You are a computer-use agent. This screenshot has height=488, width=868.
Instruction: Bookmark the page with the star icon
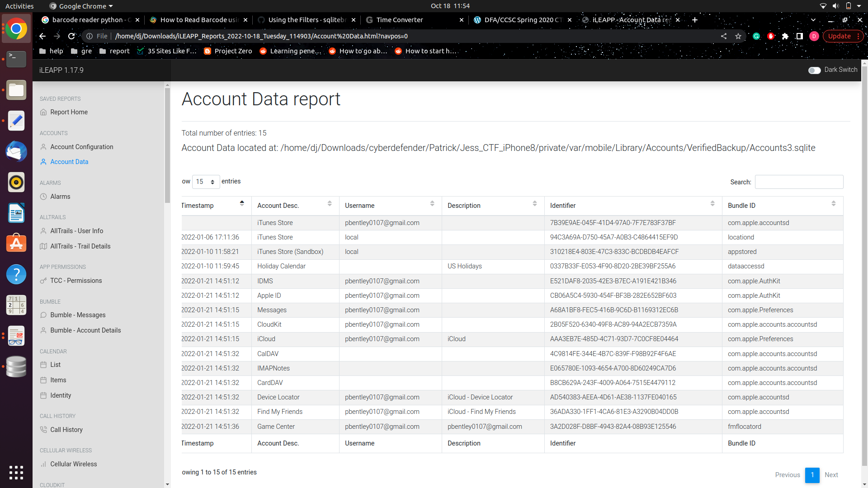click(739, 36)
